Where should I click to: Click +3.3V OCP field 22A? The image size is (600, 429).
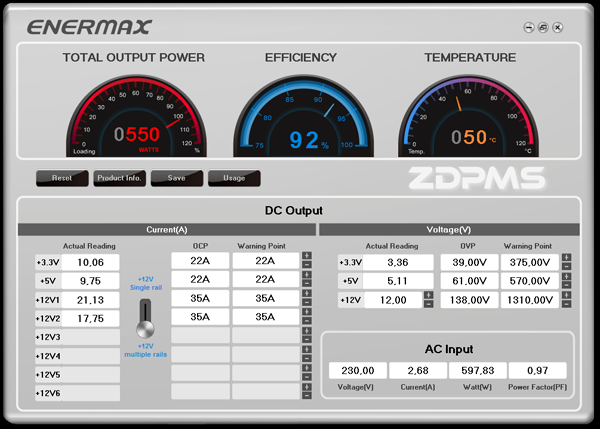tap(200, 261)
